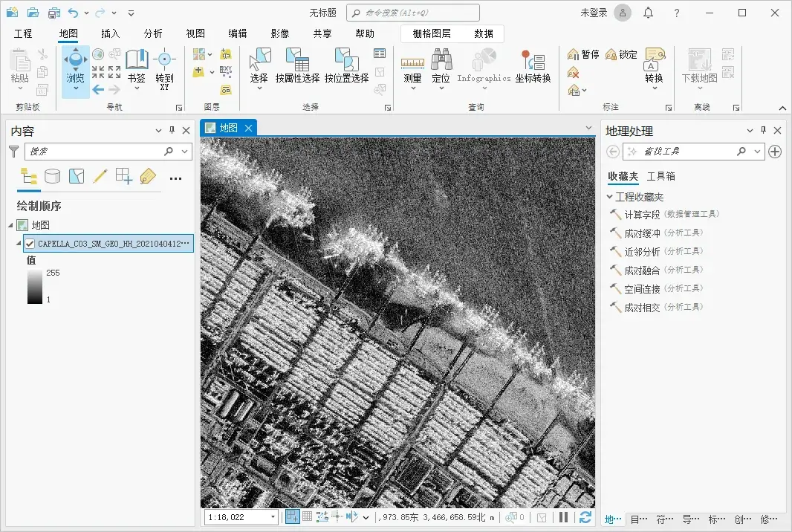The height and width of the screenshot is (532, 792).
Task: Open the Contents pane options chevron
Action: pyautogui.click(x=158, y=130)
